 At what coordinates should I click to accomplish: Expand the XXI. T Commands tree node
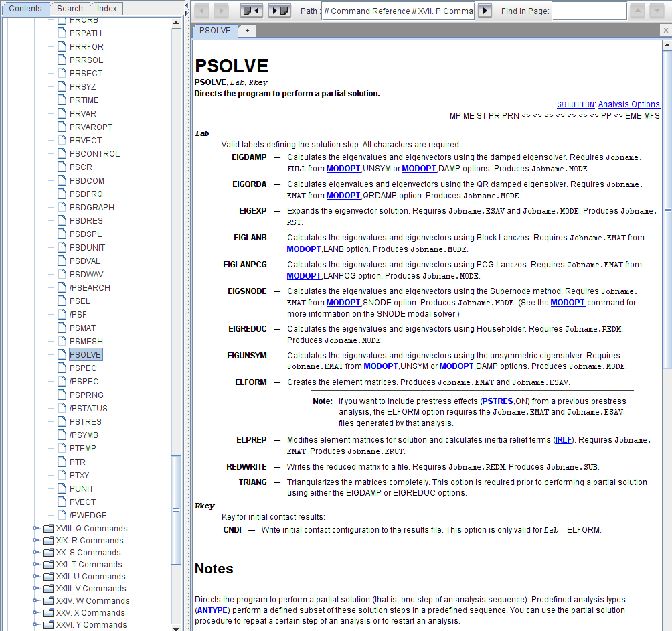[x=35, y=565]
